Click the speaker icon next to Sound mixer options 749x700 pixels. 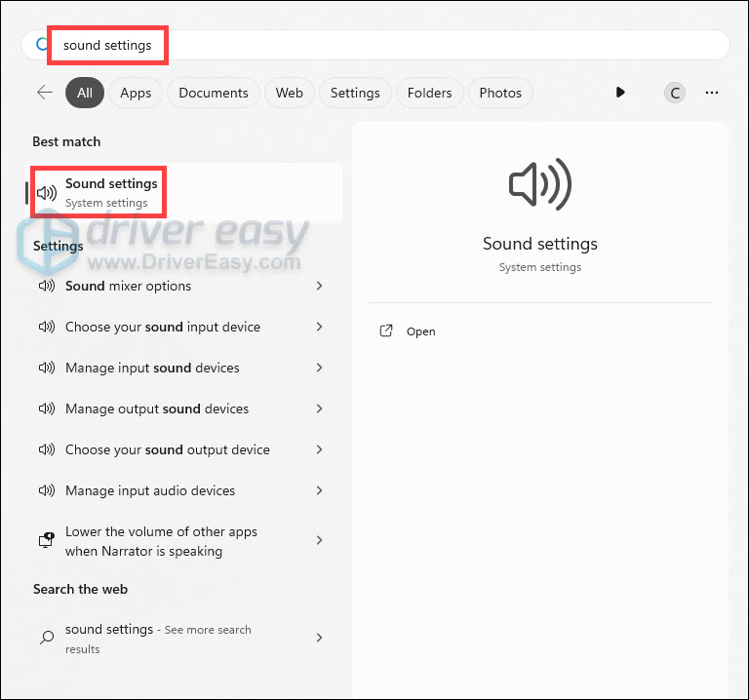(x=47, y=286)
